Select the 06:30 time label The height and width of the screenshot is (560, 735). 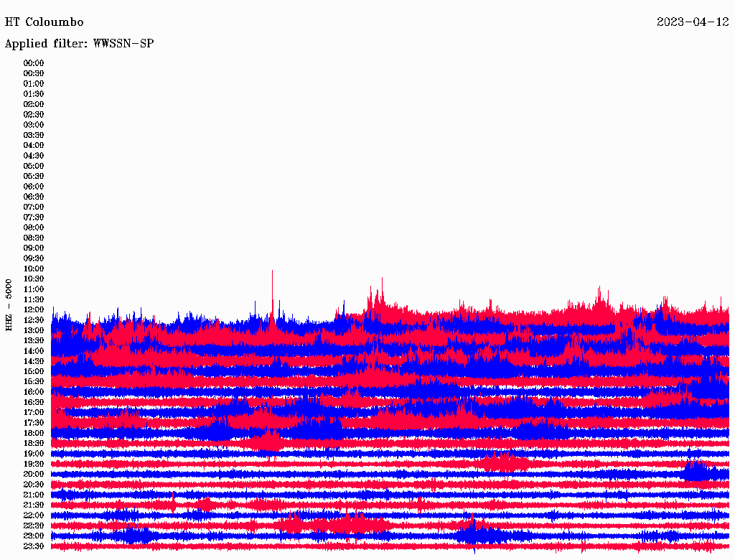34,197
